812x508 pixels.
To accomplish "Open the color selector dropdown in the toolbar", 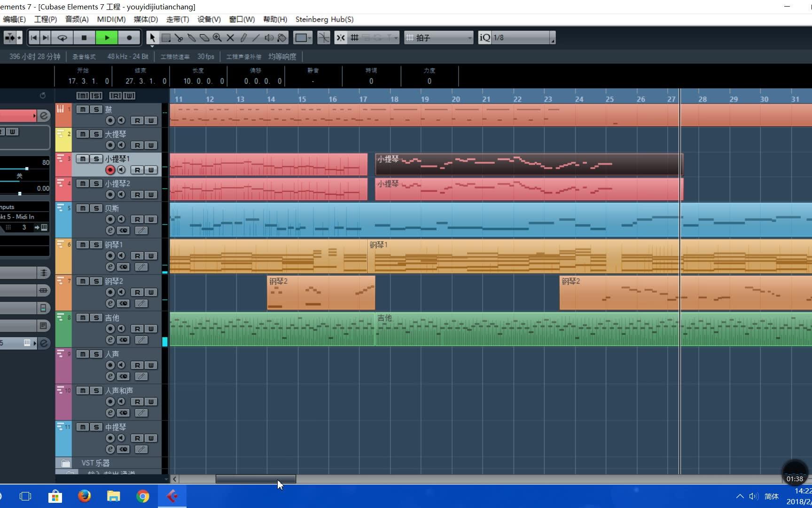I will click(303, 38).
